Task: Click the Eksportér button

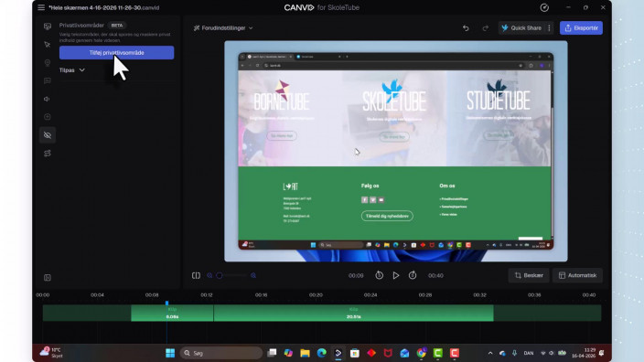Action: pyautogui.click(x=581, y=28)
